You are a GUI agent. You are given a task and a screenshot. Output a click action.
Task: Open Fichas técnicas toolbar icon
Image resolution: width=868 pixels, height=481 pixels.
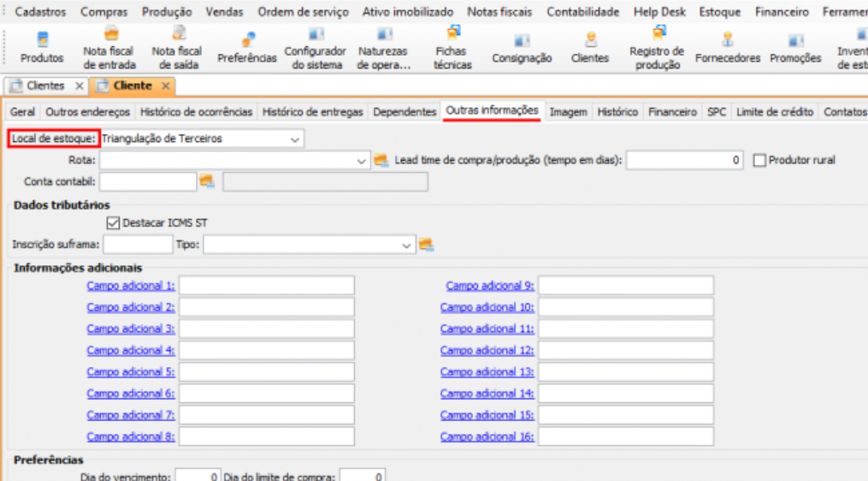(x=452, y=49)
